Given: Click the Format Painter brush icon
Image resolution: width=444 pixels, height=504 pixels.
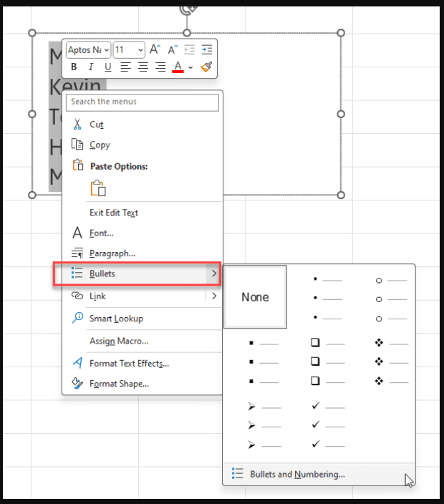Looking at the screenshot, I should (206, 67).
